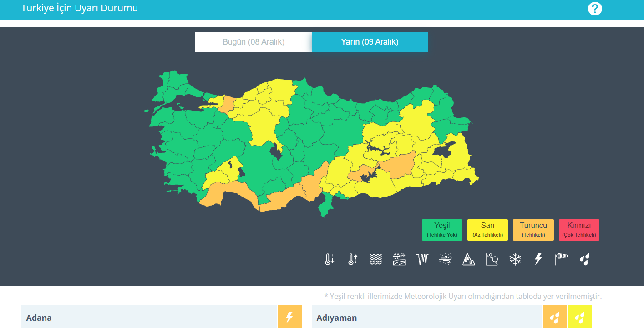Select the low temperature warning icon
644x328 pixels.
[329, 259]
